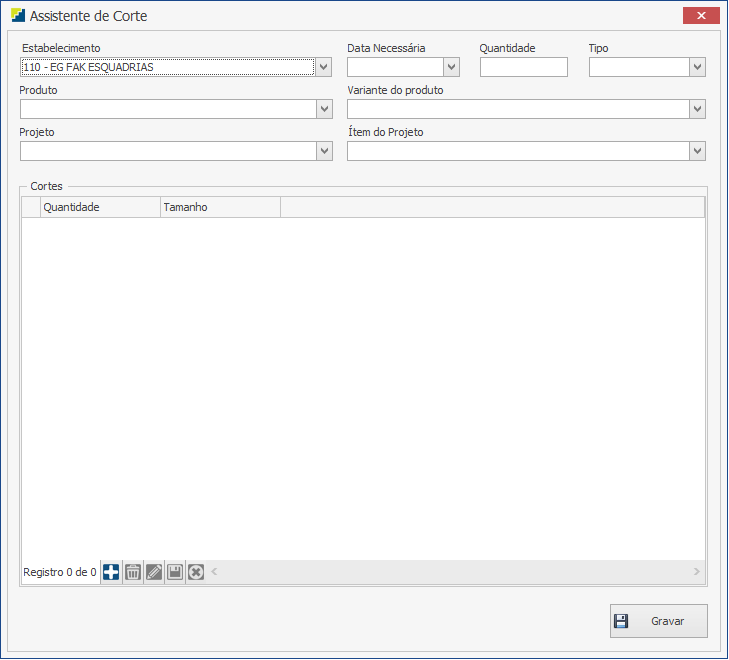Click the app icon in title bar

18,16
